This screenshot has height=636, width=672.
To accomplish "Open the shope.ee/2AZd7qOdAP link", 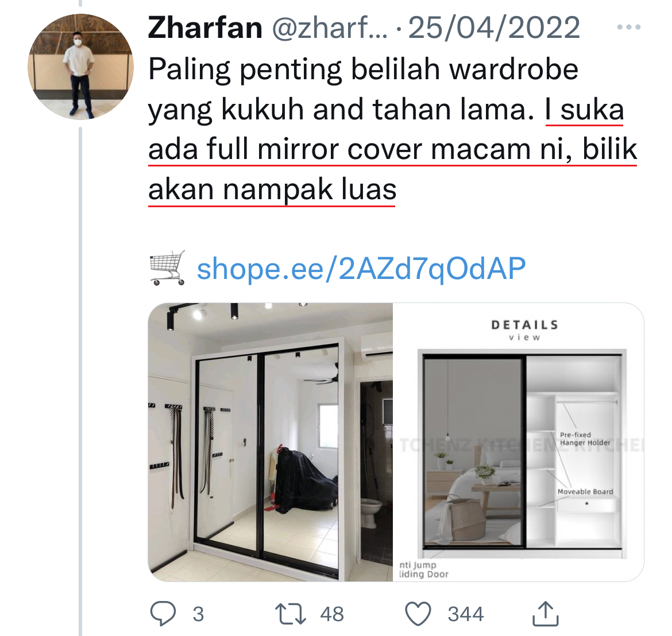I will click(x=361, y=269).
